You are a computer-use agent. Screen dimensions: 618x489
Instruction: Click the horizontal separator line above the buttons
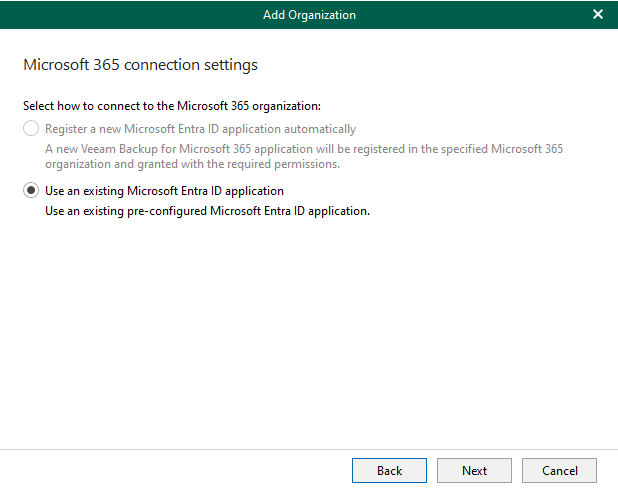point(309,449)
